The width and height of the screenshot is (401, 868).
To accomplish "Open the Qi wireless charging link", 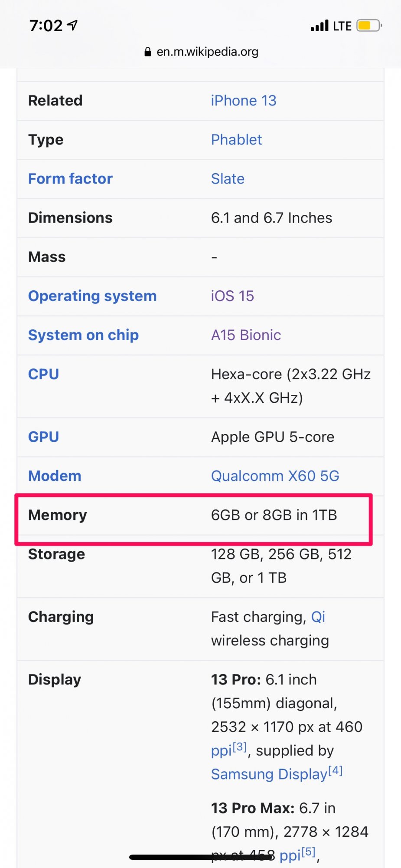I will click(x=318, y=617).
